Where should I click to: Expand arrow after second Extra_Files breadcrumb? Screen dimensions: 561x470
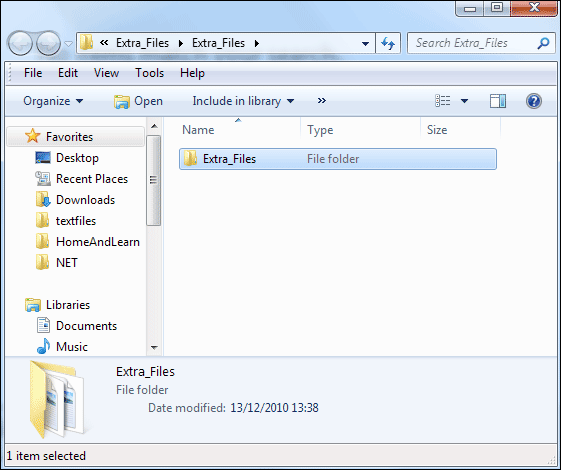point(257,43)
